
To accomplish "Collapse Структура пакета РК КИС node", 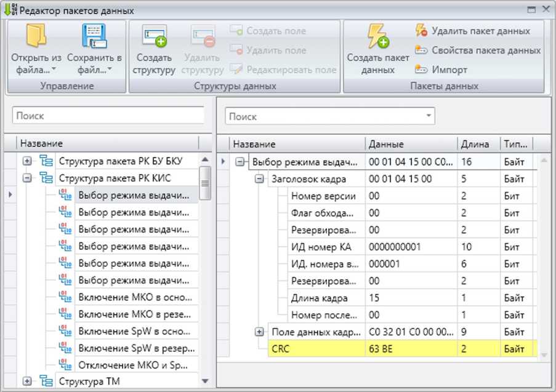I will point(27,178).
